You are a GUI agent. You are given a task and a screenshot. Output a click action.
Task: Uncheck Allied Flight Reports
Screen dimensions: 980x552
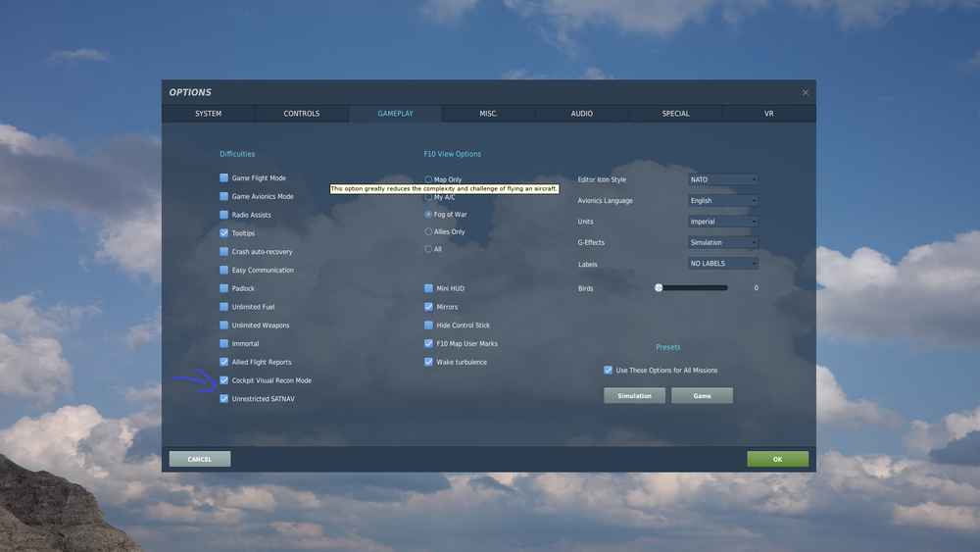pyautogui.click(x=223, y=362)
